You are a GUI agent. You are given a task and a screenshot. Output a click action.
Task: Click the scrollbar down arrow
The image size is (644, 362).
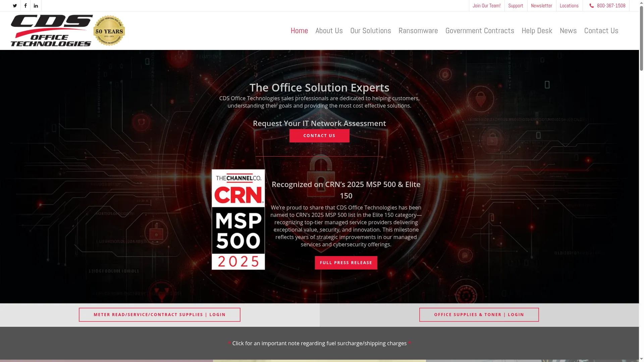click(642, 360)
